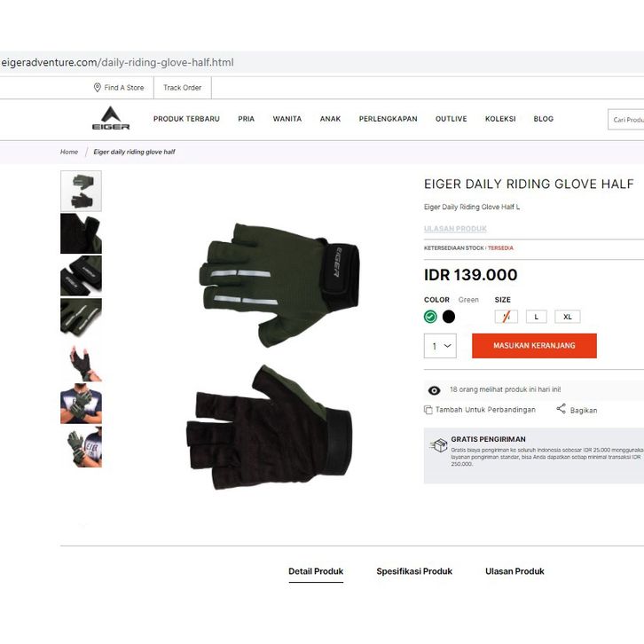Image resolution: width=644 pixels, height=644 pixels.
Task: Switch to the Ulasan Produk tab
Action: (x=514, y=571)
